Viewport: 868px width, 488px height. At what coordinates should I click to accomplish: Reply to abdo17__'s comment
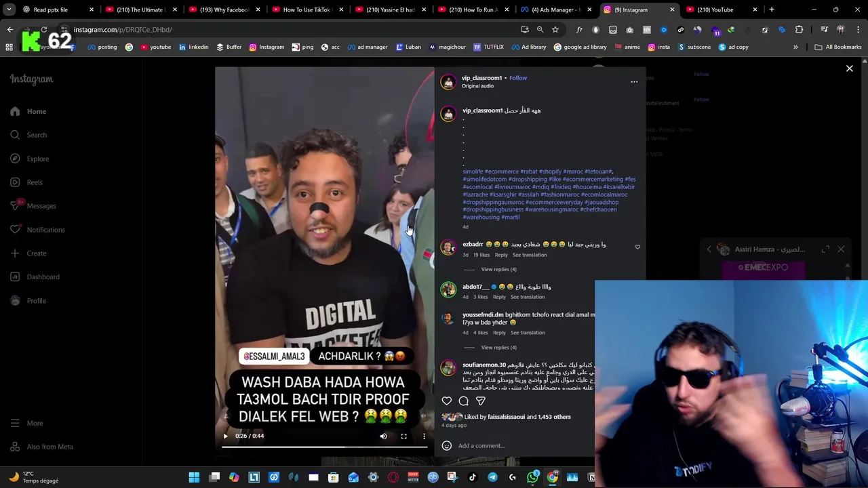(499, 297)
